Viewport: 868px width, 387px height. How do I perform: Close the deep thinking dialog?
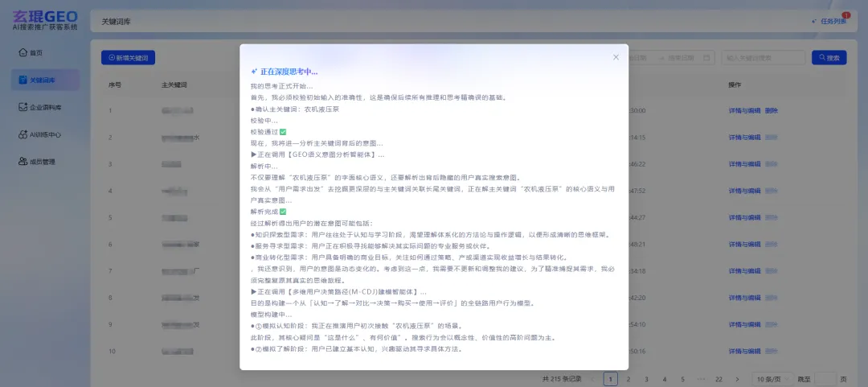[616, 57]
